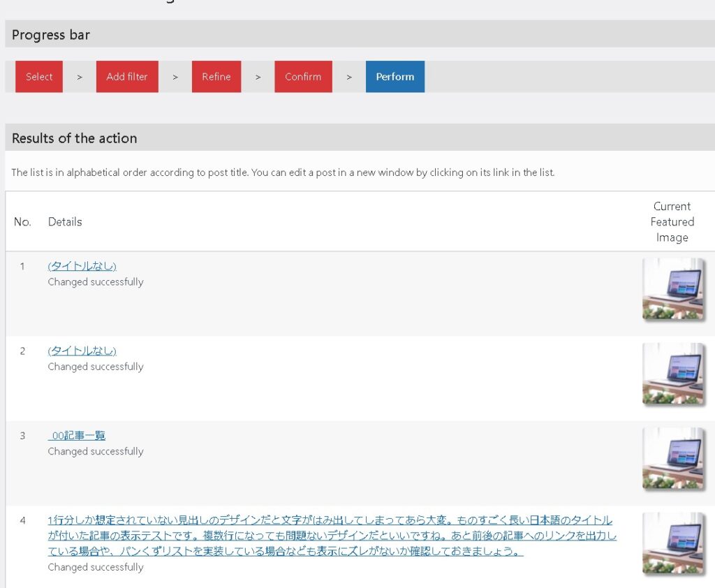Viewport: 715px width, 588px height.
Task: Click the blue Perform step button
Action: [395, 77]
